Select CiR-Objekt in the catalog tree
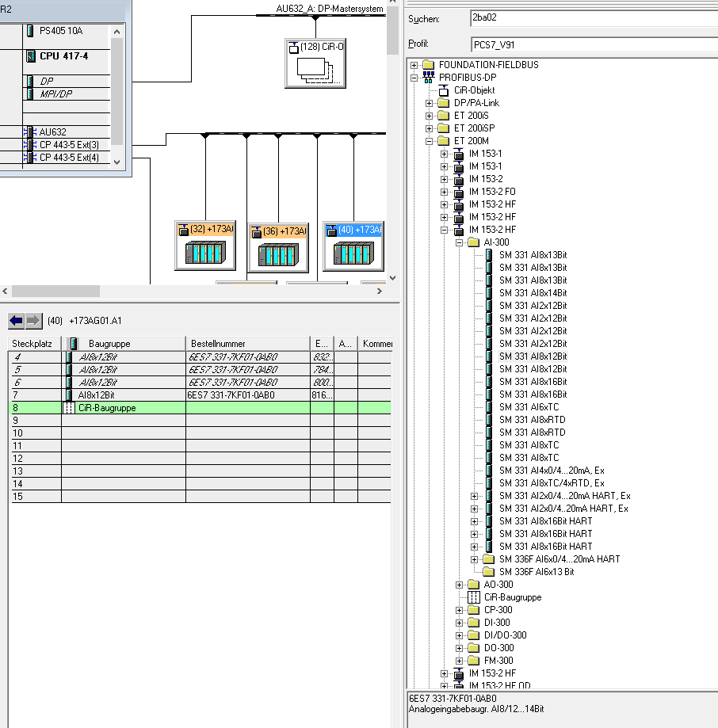This screenshot has height=728, width=718. click(475, 90)
